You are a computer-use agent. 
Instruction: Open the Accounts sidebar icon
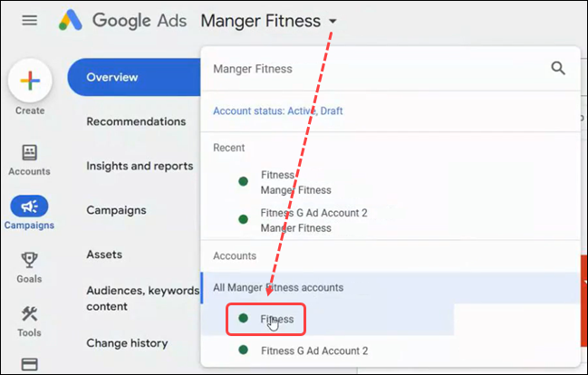point(29,152)
